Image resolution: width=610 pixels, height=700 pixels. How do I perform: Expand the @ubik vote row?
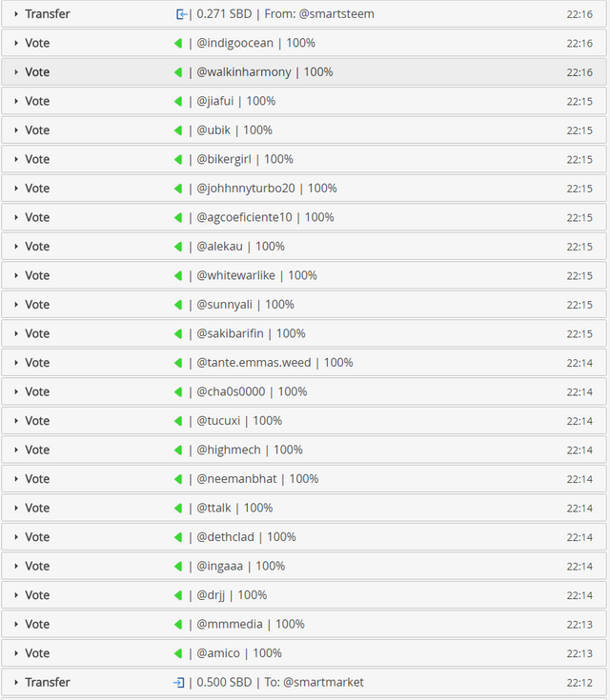click(16, 130)
